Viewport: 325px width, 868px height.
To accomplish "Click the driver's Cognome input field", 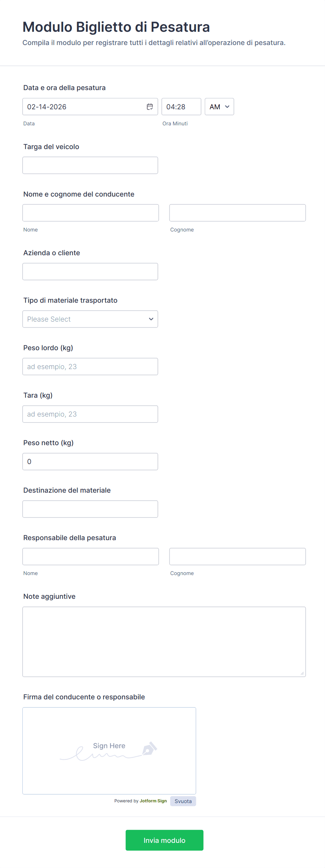I will click(237, 213).
